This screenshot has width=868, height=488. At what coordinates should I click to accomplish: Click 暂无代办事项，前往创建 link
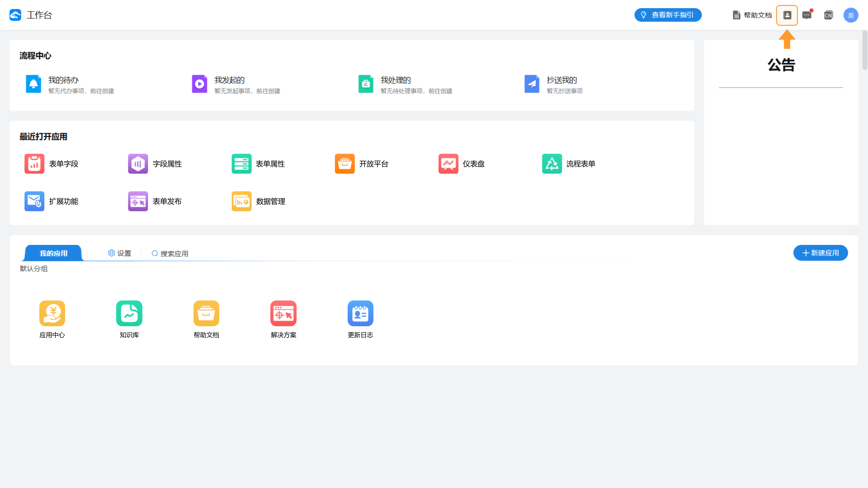(x=81, y=91)
